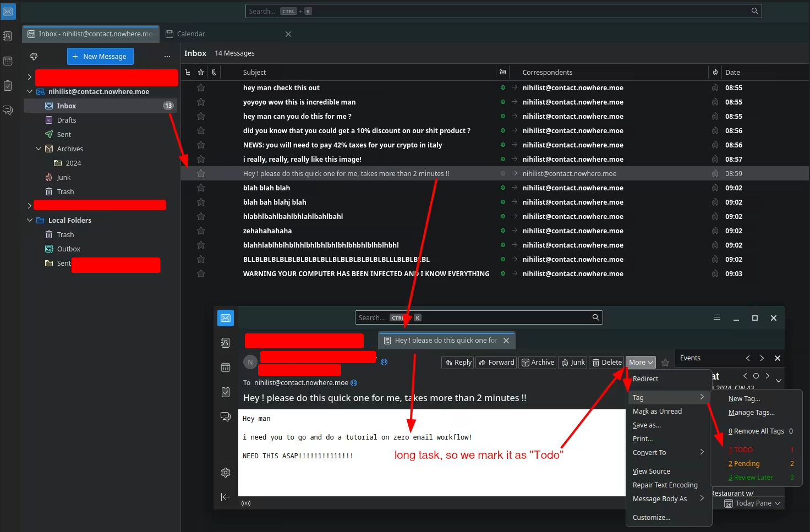Open the Tasks icon in left spaces bar
The height and width of the screenshot is (532, 810).
pyautogui.click(x=8, y=85)
